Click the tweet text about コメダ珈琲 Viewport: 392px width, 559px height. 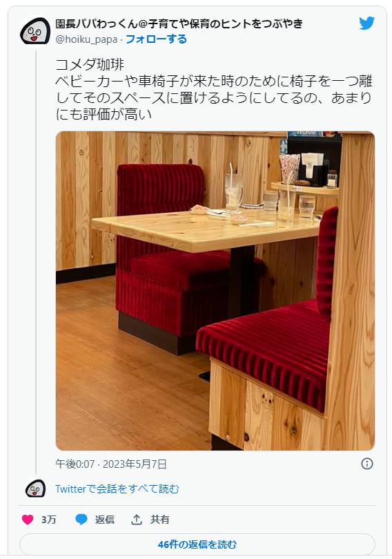point(214,90)
